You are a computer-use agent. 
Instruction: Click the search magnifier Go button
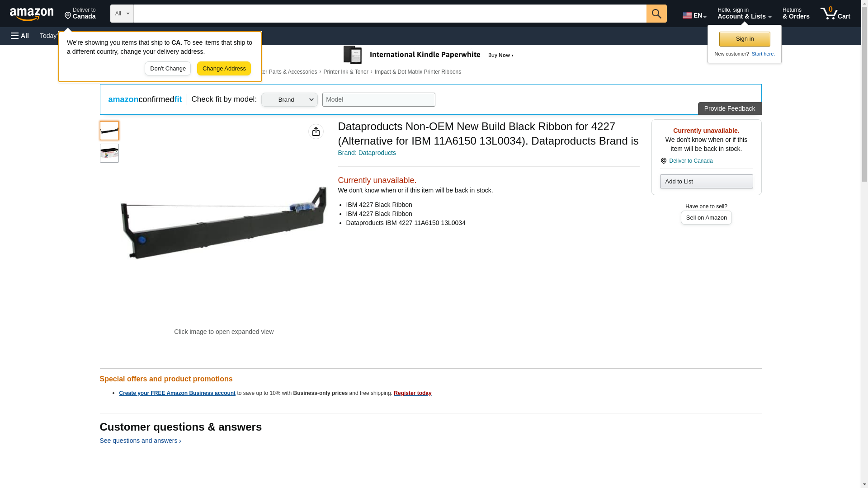[656, 14]
